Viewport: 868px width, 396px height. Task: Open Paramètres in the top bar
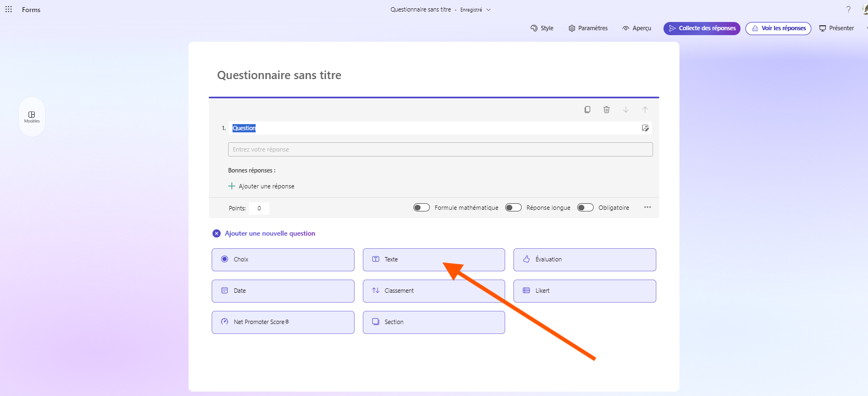click(588, 28)
